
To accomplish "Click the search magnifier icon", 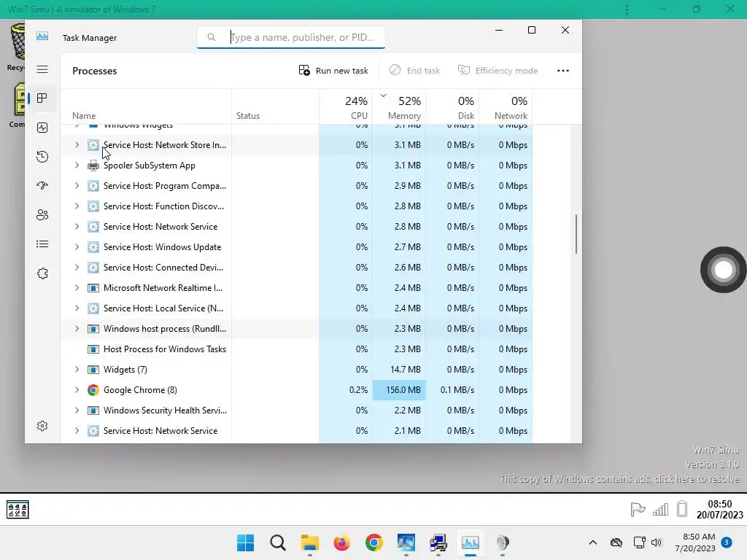I will tap(212, 37).
